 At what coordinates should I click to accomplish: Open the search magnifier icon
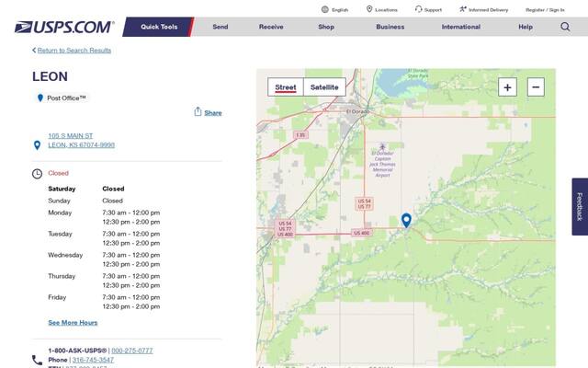pyautogui.click(x=565, y=27)
